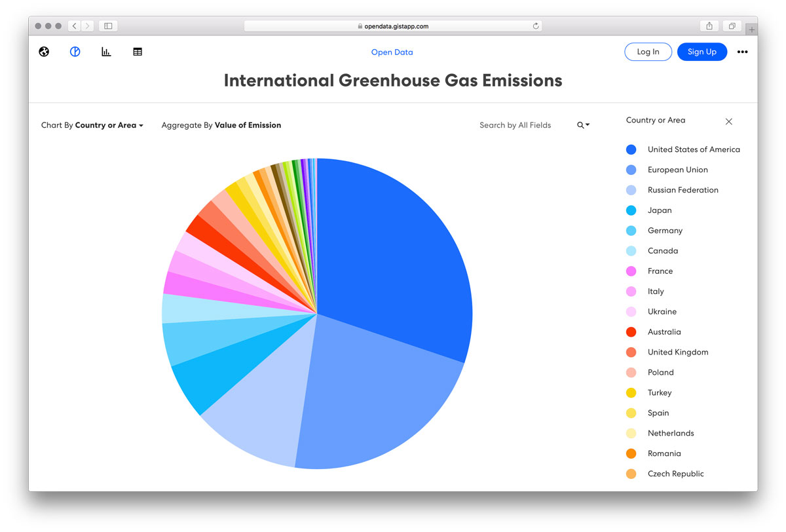Click the search magnifier icon
Image resolution: width=786 pixels, height=532 pixels.
pos(580,125)
